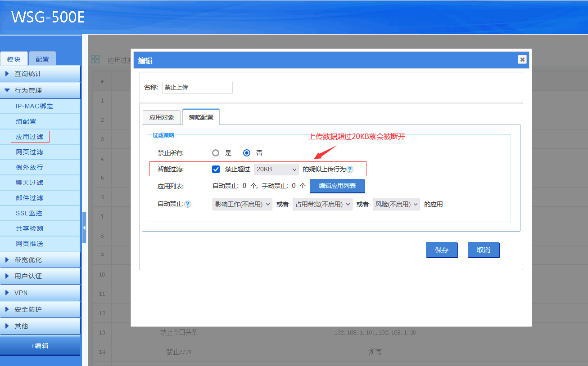Switch to the 模块 sidebar tab

click(x=14, y=59)
